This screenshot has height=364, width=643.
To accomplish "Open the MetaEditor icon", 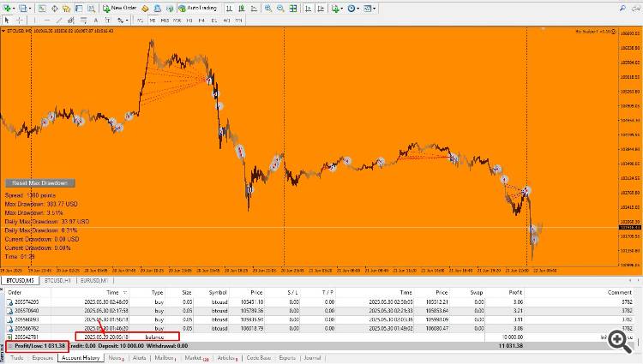I will (x=145, y=9).
